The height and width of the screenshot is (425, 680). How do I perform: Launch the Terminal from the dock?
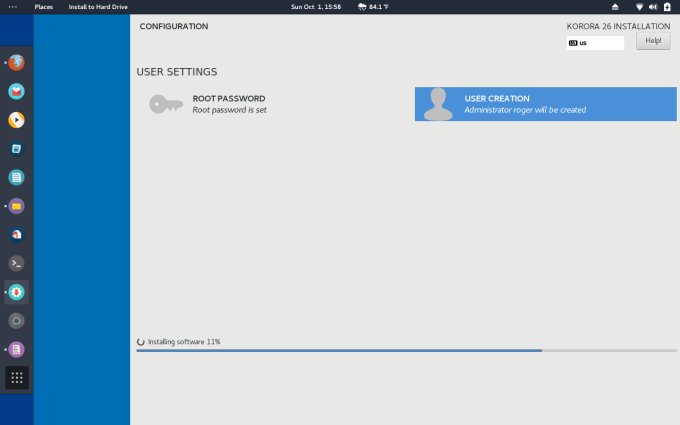click(x=16, y=263)
